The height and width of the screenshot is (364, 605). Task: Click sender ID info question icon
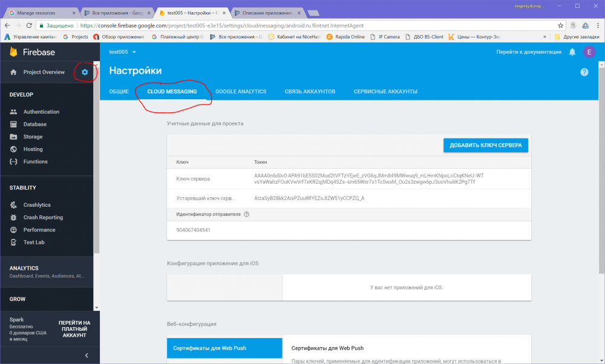coord(247,215)
